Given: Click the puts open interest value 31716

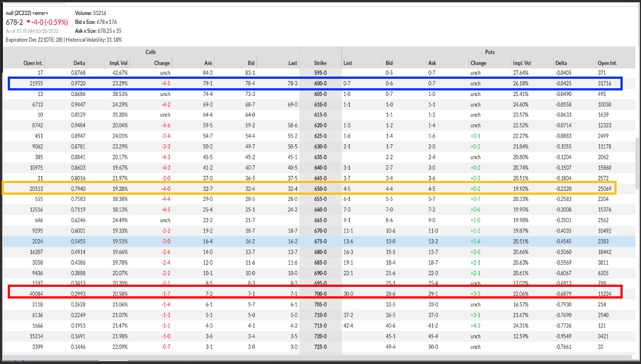Looking at the screenshot, I should [x=604, y=83].
